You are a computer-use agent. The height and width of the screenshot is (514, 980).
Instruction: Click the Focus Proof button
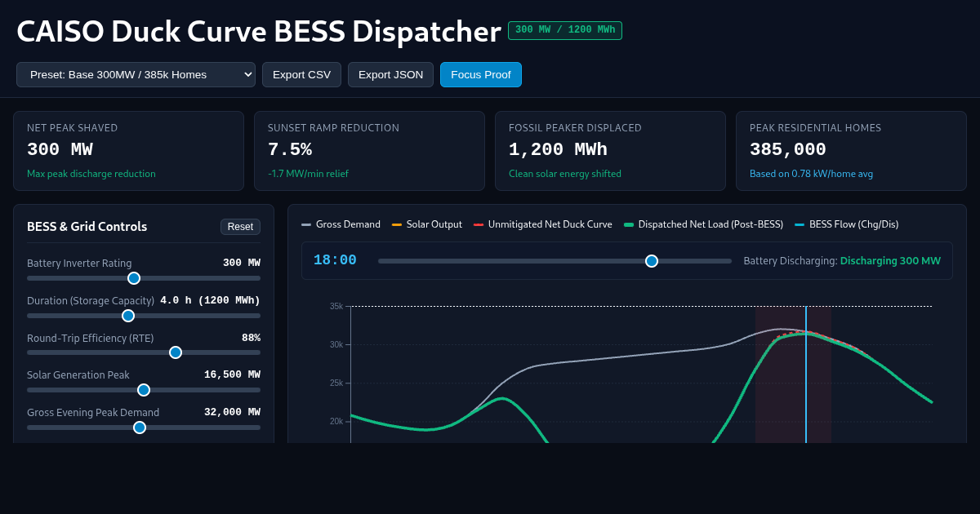coord(480,74)
